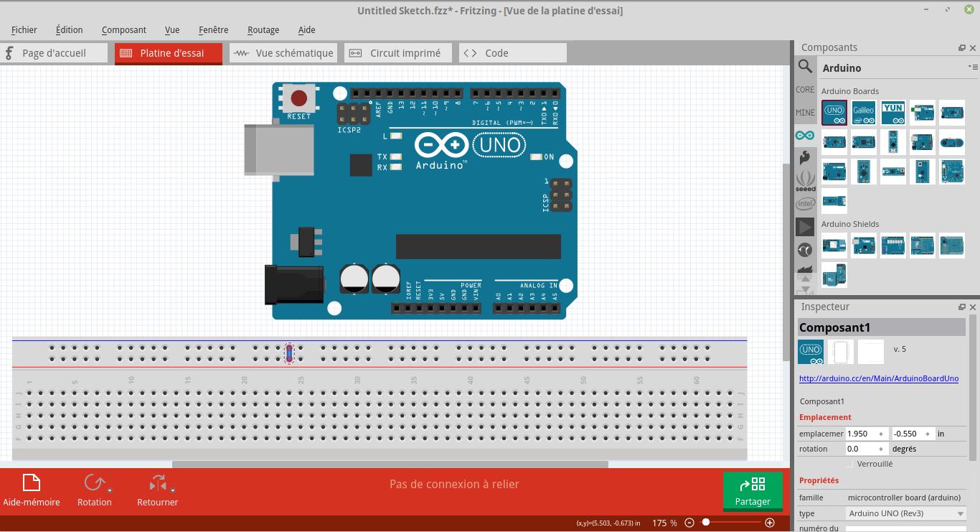Adjust emplacement X value 1.950 stepper

click(x=881, y=434)
